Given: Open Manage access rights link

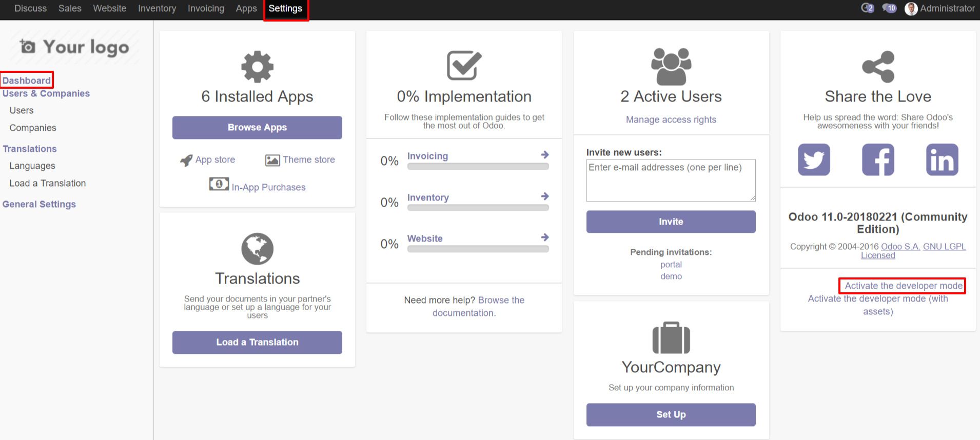Looking at the screenshot, I should pyautogui.click(x=671, y=119).
